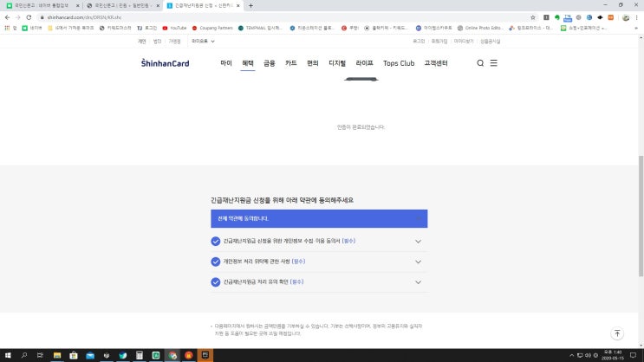
Task: Click the scroll-to-top arrow button
Action: coord(617,333)
